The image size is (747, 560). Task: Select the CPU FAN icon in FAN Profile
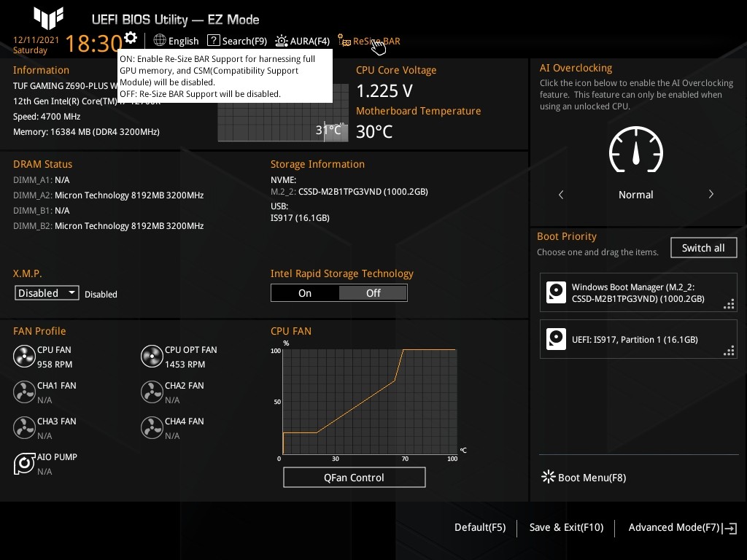(24, 357)
